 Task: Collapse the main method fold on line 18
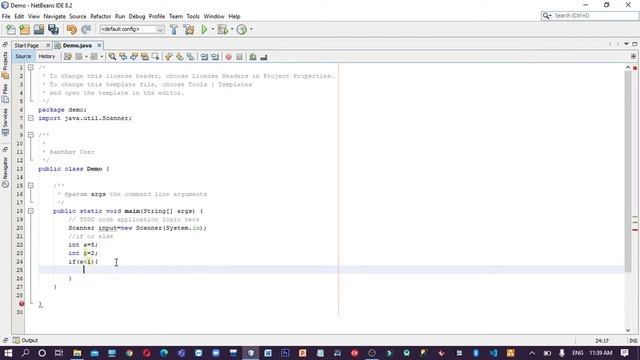(31, 211)
